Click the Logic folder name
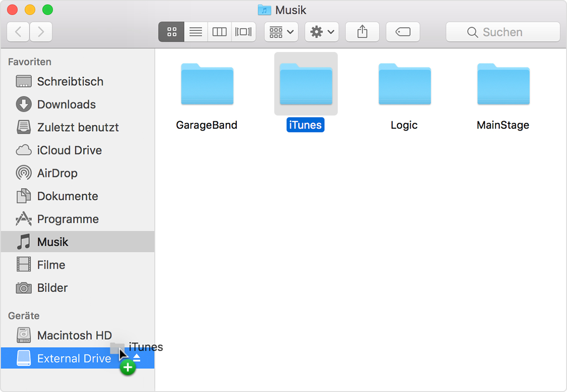567x392 pixels. (x=404, y=125)
